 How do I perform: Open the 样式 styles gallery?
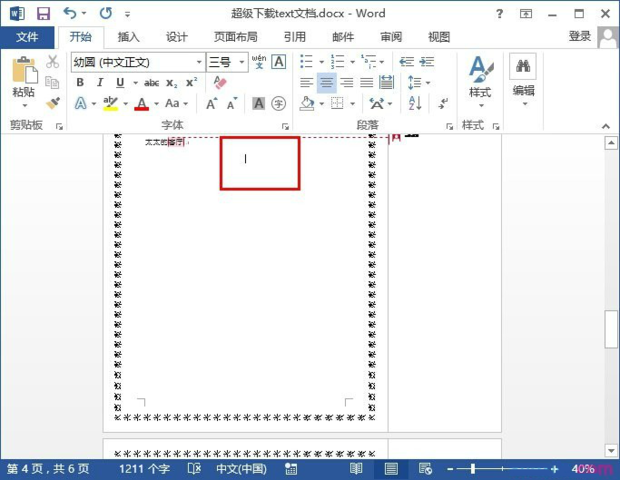[x=480, y=82]
